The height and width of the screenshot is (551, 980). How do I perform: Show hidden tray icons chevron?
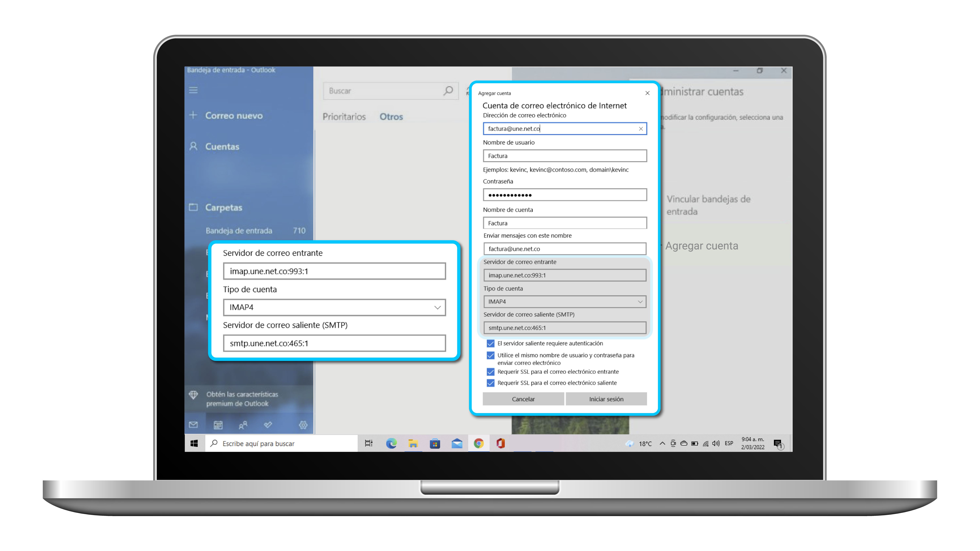point(662,443)
